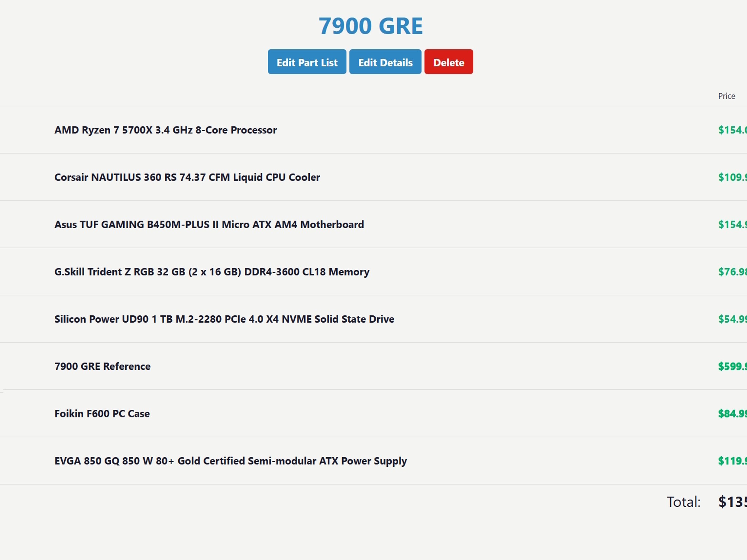Click the $119.9 power supply price

(732, 461)
